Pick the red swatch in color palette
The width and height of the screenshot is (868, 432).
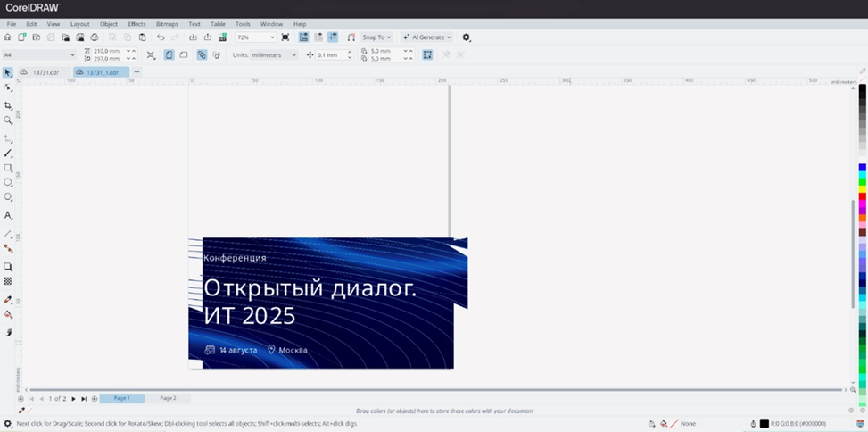pyautogui.click(x=863, y=196)
